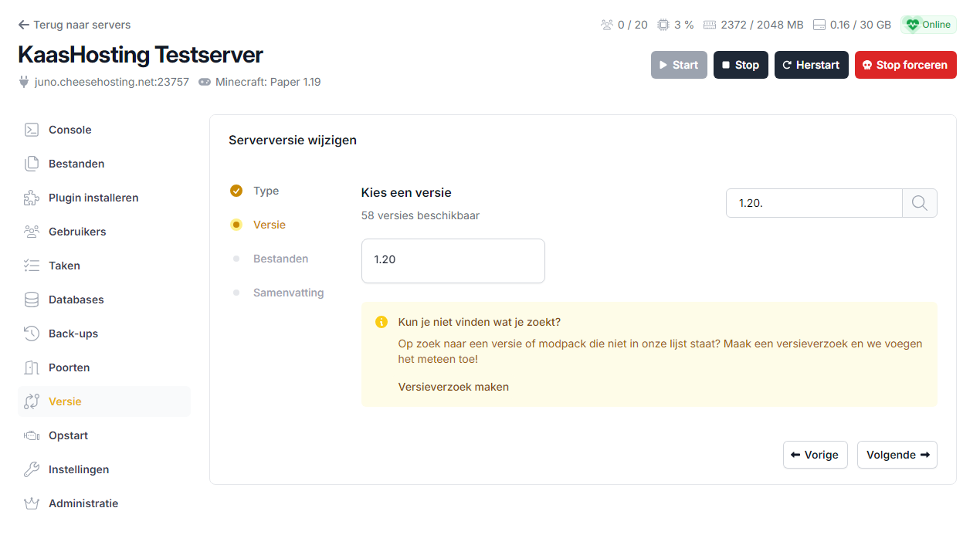The width and height of the screenshot is (980, 535).
Task: Go to Plugin installeren page
Action: click(x=93, y=198)
